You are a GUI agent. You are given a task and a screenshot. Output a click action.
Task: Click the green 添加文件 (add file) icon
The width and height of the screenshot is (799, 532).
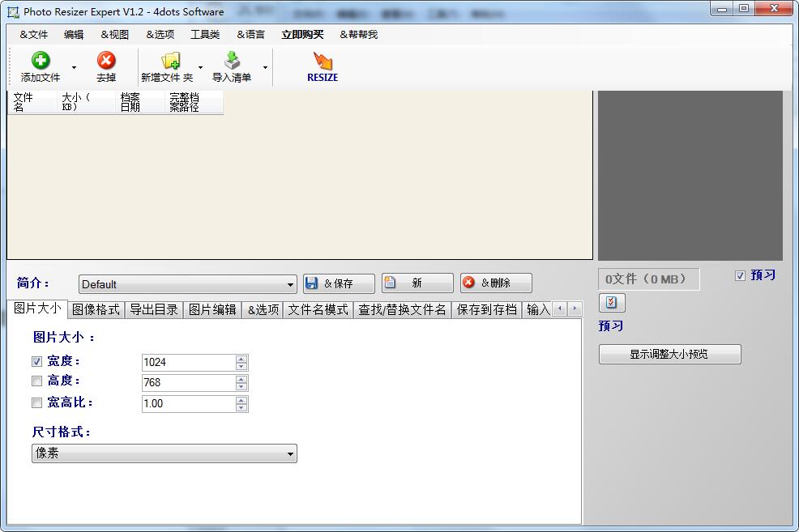point(41,60)
